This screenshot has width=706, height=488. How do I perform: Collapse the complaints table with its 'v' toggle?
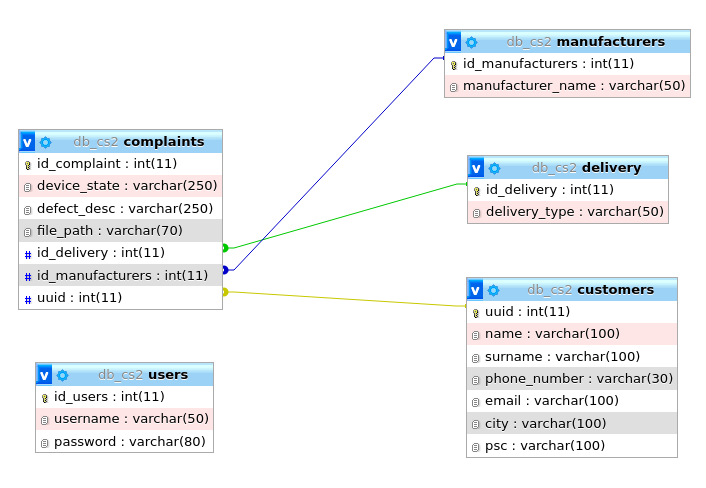28,142
